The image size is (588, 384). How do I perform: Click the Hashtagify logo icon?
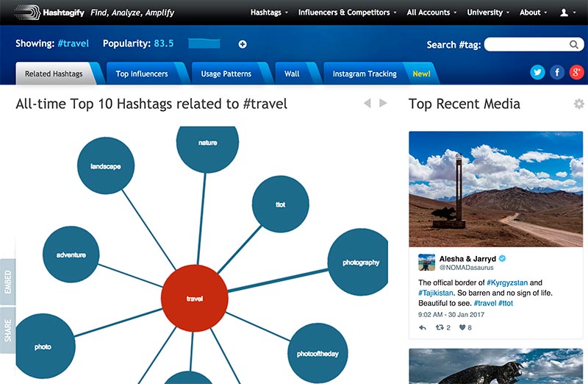point(27,13)
